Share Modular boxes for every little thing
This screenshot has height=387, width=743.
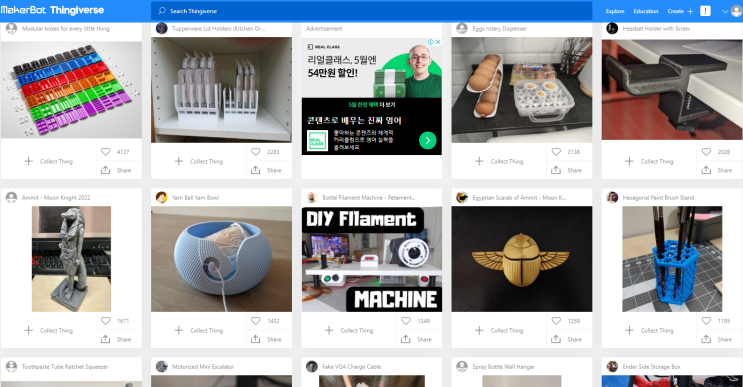(116, 170)
